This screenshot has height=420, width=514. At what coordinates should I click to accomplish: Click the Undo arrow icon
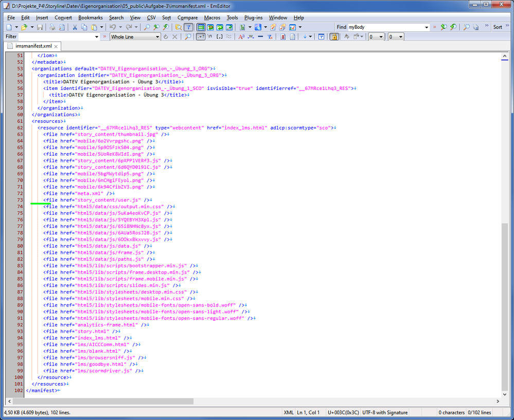click(x=112, y=27)
